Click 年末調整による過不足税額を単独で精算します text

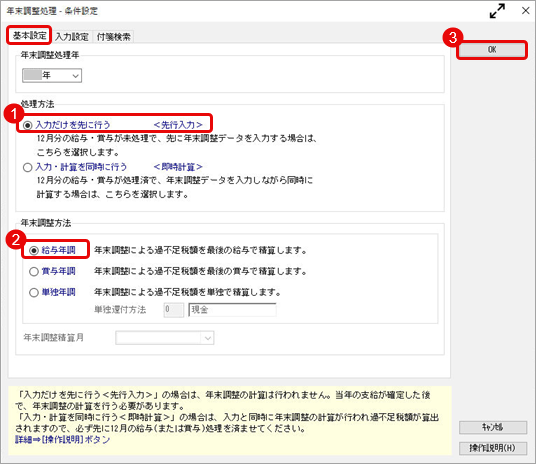(x=188, y=292)
